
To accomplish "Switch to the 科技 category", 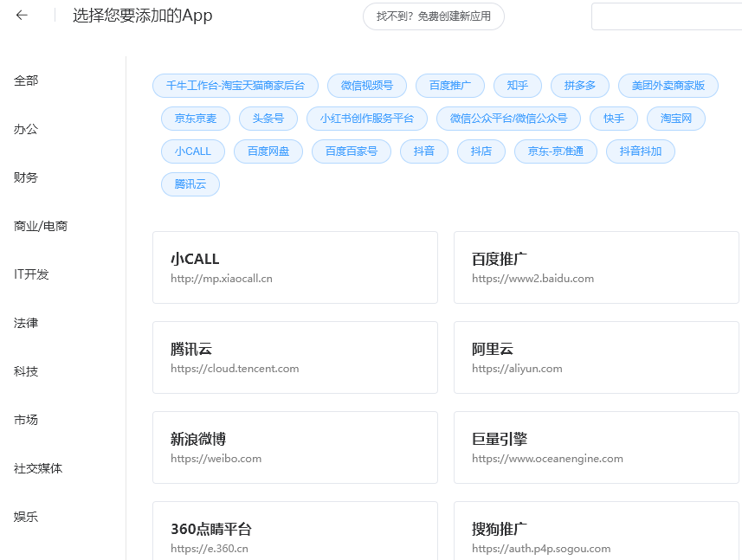I will tap(26, 371).
